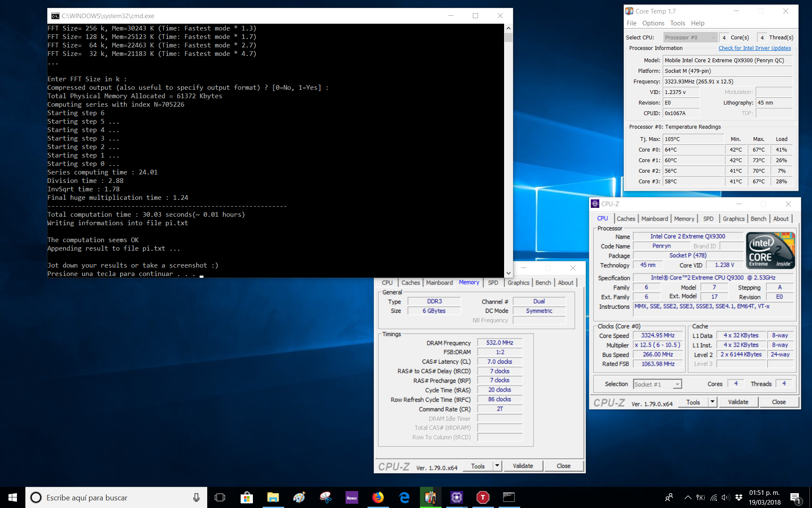The image size is (812, 508).
Task: Switch to the cmd.exe taskbar icon
Action: [x=509, y=497]
